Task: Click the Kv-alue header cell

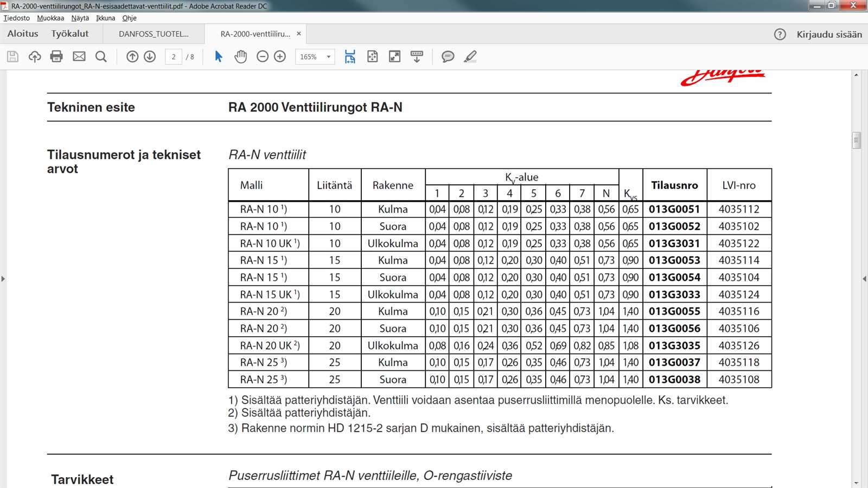Action: [x=522, y=177]
